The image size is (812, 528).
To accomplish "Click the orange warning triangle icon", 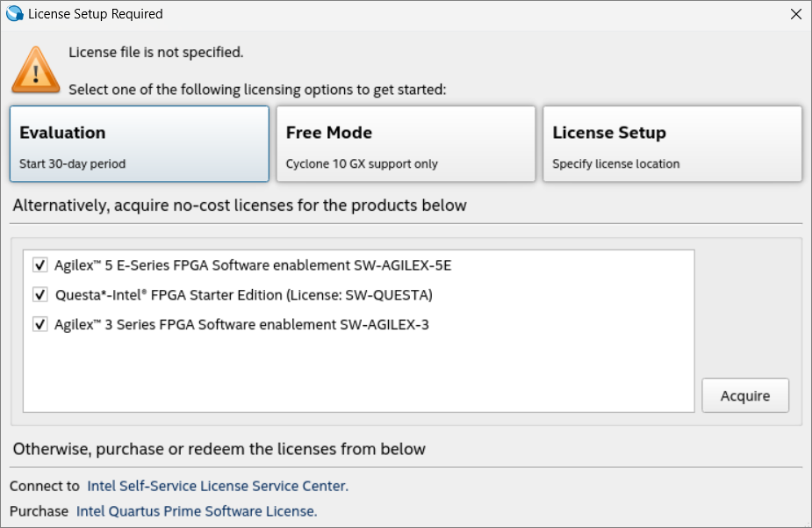I will [x=35, y=69].
